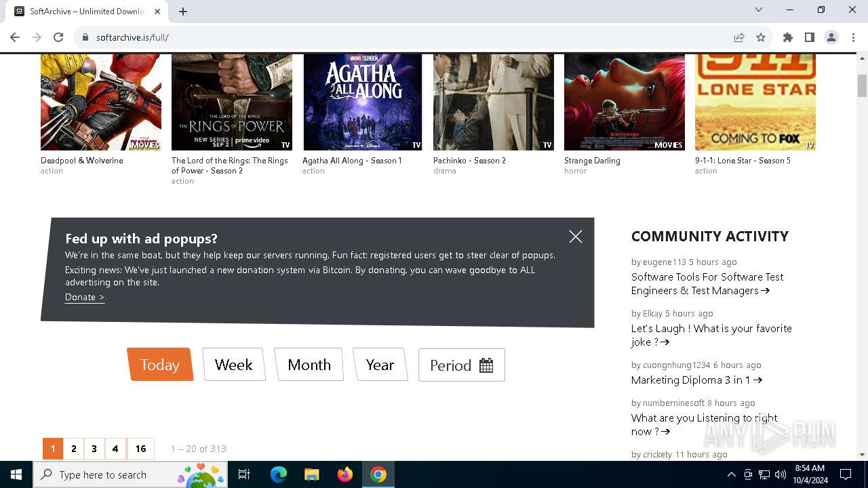Open Software Tools For Software Test Engineers post
This screenshot has width=868, height=488.
coord(707,284)
